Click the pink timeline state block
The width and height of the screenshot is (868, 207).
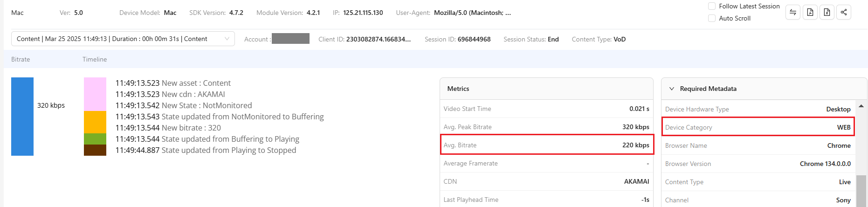coord(95,94)
